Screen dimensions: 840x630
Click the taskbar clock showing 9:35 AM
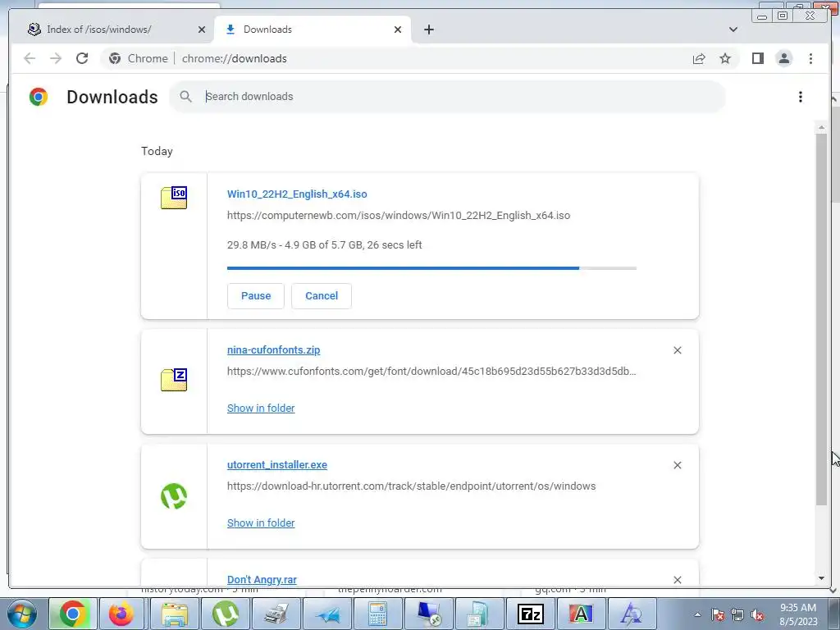tap(798, 614)
